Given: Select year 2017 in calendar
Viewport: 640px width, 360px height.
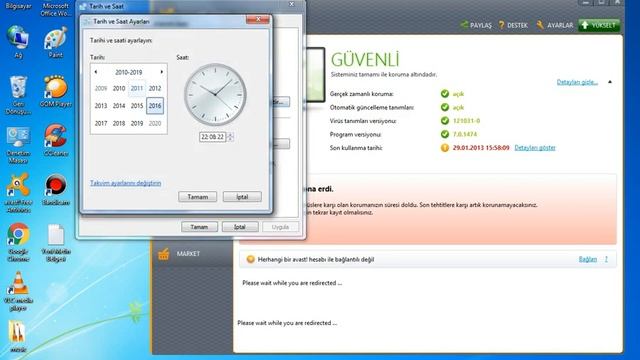Looking at the screenshot, I should 101,123.
